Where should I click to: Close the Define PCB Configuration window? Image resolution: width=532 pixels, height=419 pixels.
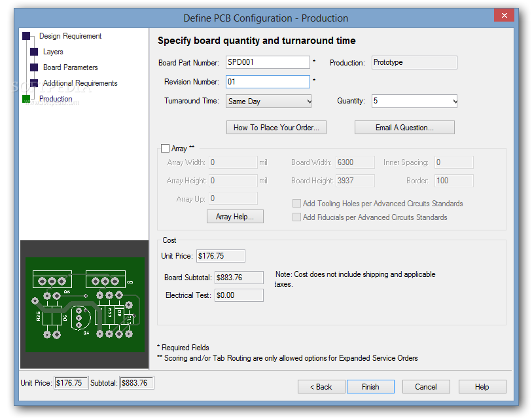(504, 15)
